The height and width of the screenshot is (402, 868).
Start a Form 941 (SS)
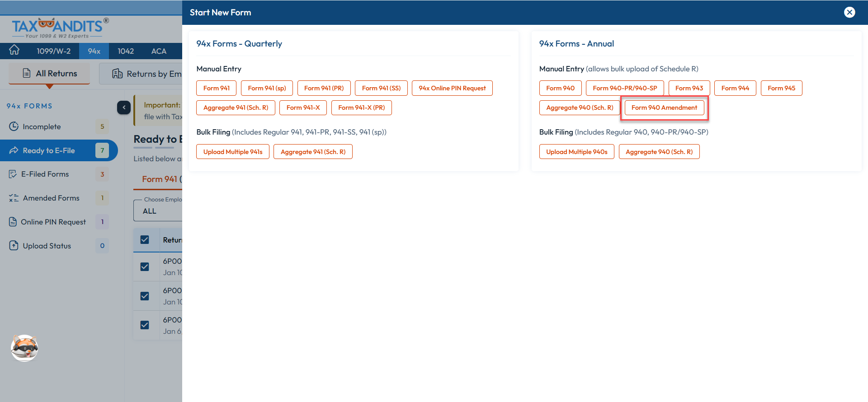[x=381, y=88]
